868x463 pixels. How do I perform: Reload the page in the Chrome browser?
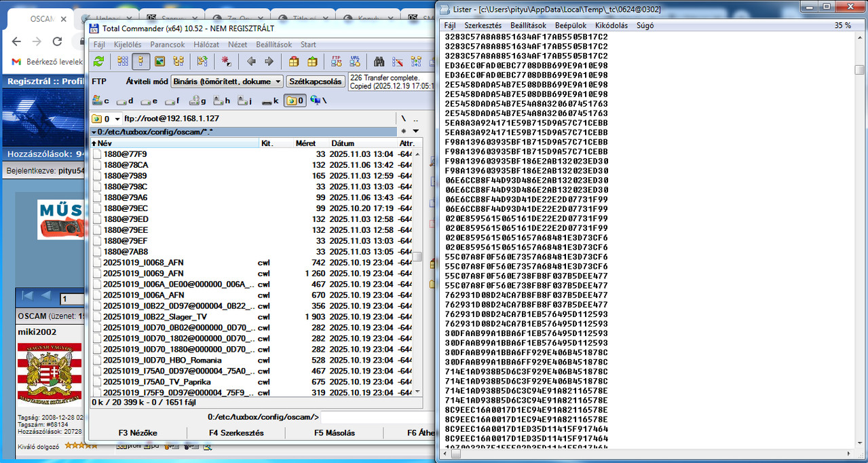point(57,41)
